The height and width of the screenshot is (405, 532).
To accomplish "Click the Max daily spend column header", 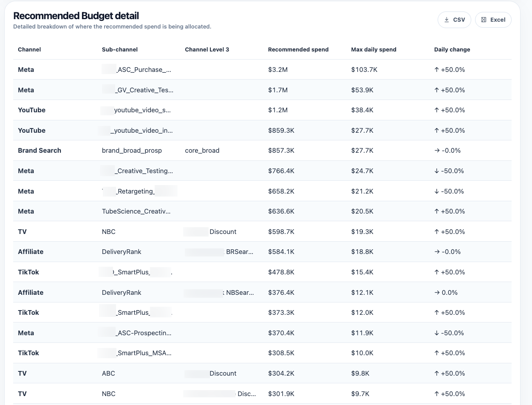I will (374, 49).
